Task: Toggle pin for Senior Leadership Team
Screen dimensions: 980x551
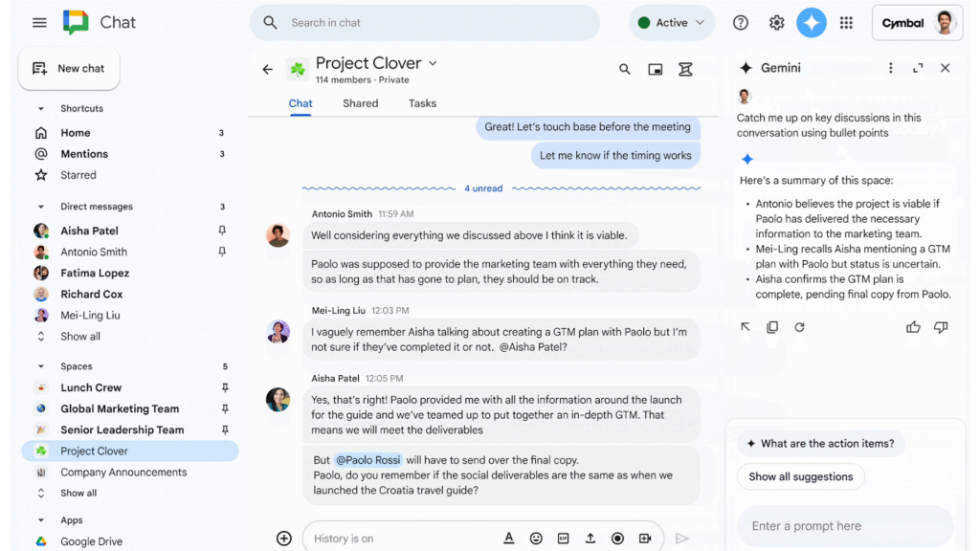Action: click(x=225, y=430)
